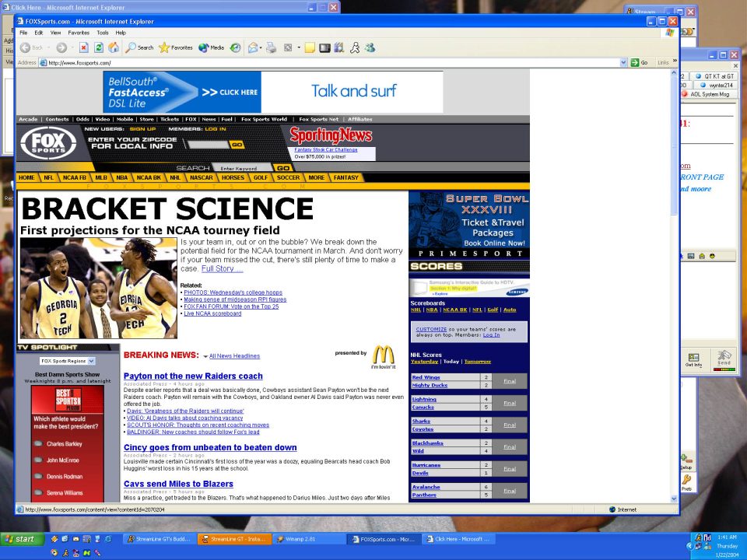Click the Stop button in the browser toolbar
This screenshot has height=560, width=747.
click(x=84, y=47)
